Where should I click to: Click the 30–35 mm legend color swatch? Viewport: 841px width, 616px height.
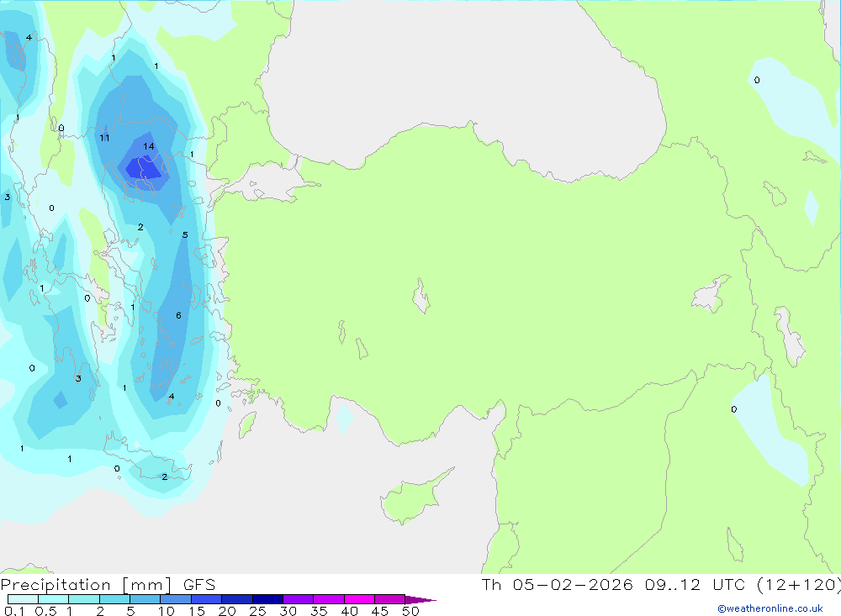coord(299,599)
